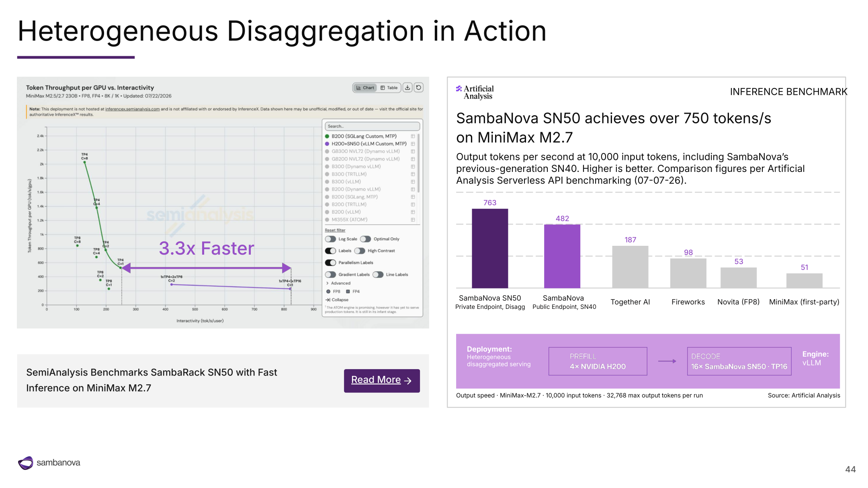Turn off the Parallelism Labels toggle

pyautogui.click(x=330, y=263)
